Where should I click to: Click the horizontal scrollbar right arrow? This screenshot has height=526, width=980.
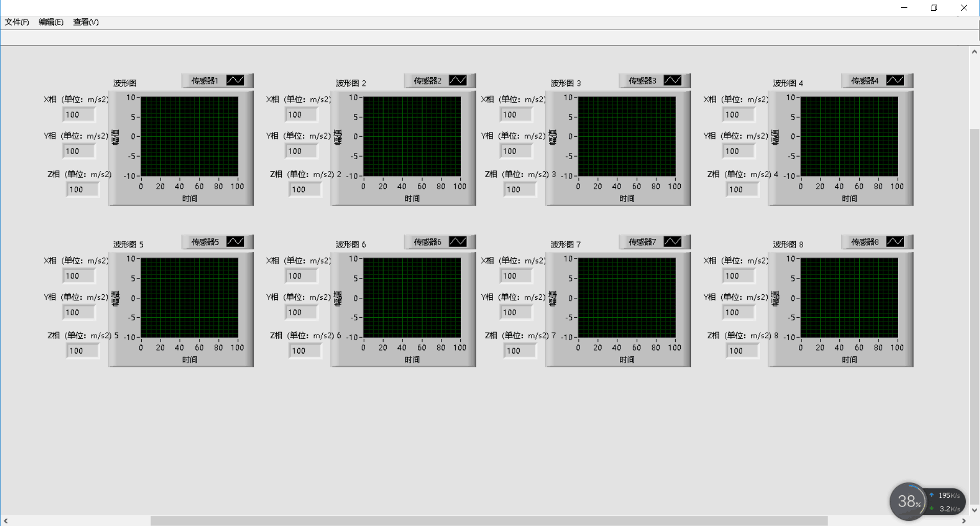(964, 521)
